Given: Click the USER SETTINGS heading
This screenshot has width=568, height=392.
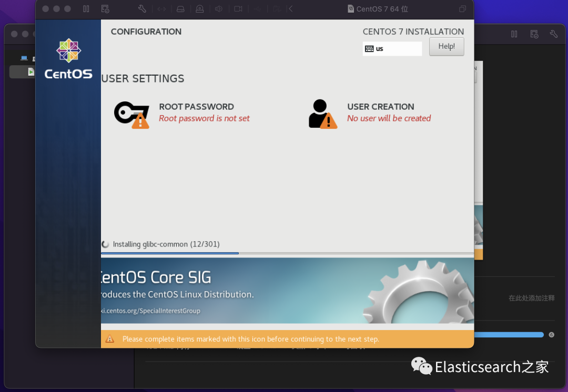Looking at the screenshot, I should coord(143,78).
